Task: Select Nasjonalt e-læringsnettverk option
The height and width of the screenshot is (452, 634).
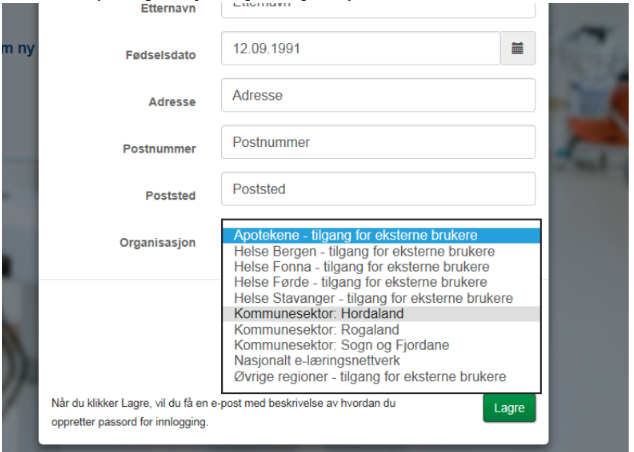Action: pos(381,361)
